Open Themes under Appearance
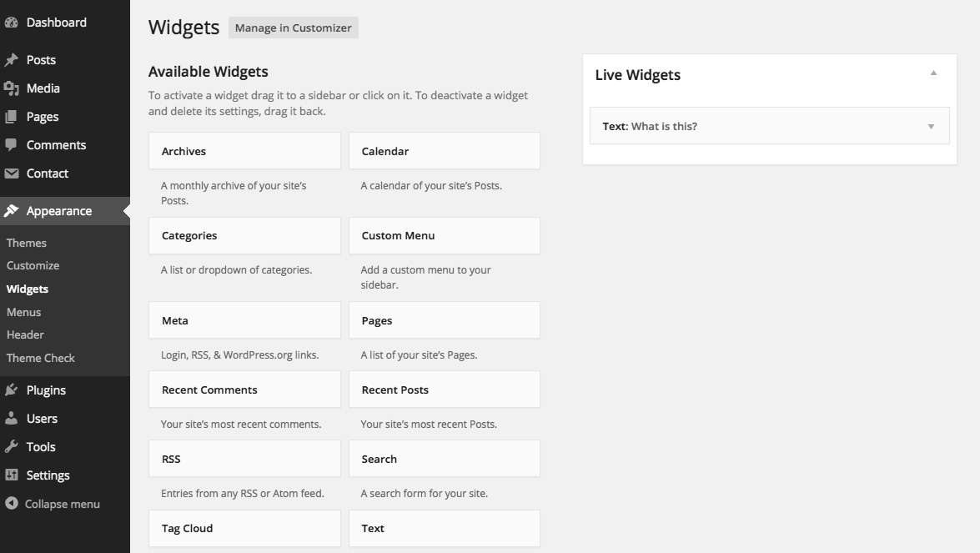The width and height of the screenshot is (980, 553). [27, 244]
